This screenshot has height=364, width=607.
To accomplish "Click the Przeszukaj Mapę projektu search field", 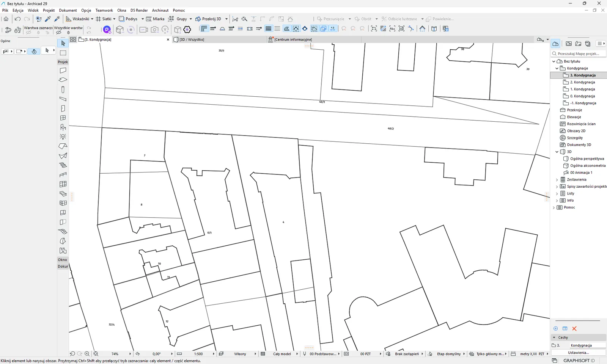I will tap(579, 54).
